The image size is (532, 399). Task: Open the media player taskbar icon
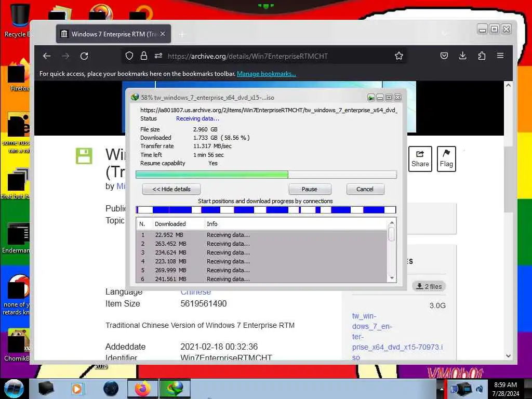click(x=77, y=389)
